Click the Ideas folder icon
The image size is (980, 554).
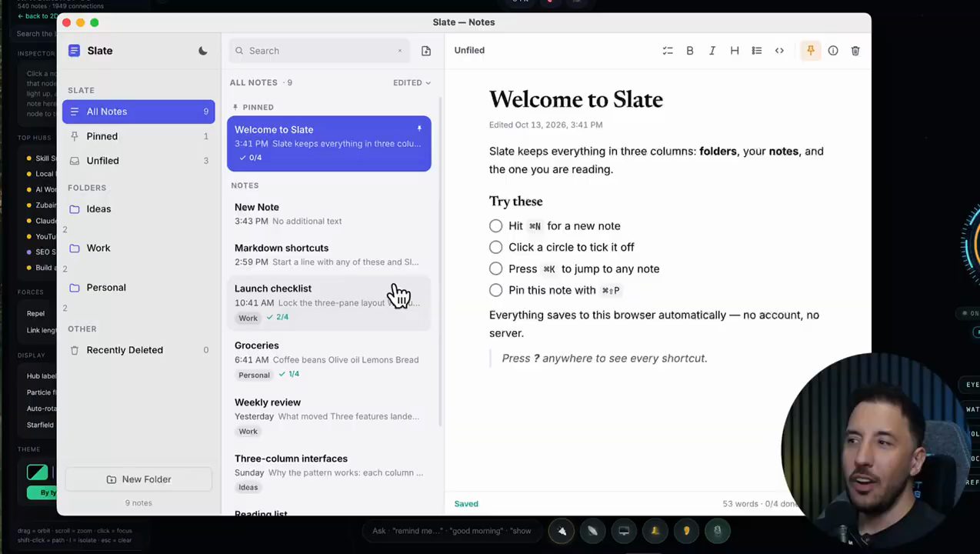tap(75, 209)
